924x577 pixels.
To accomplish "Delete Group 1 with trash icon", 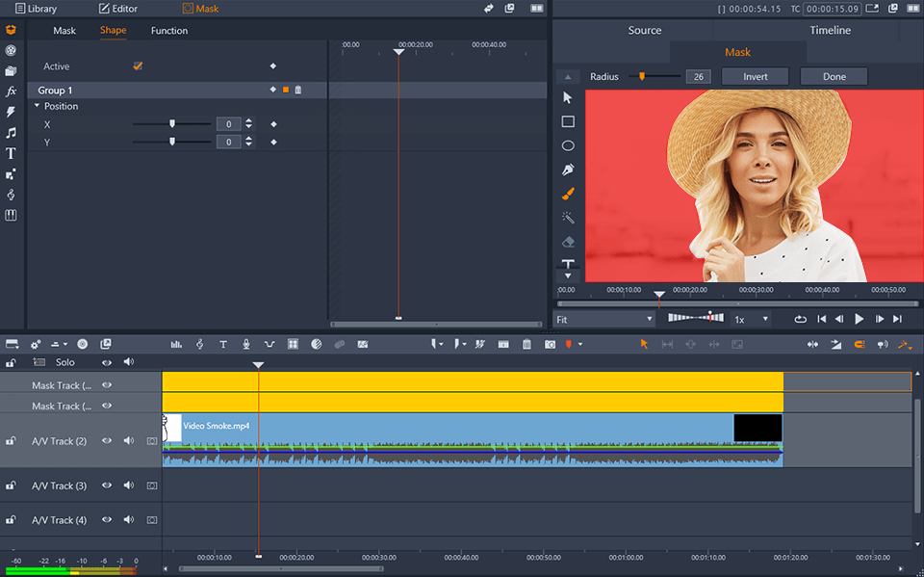I will point(298,91).
